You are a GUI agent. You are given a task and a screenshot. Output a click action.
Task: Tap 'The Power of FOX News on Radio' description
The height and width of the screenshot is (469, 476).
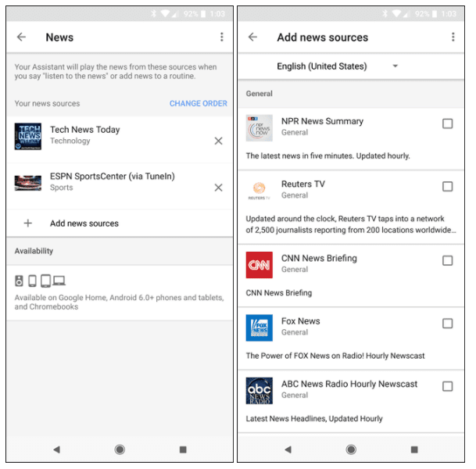[335, 356]
